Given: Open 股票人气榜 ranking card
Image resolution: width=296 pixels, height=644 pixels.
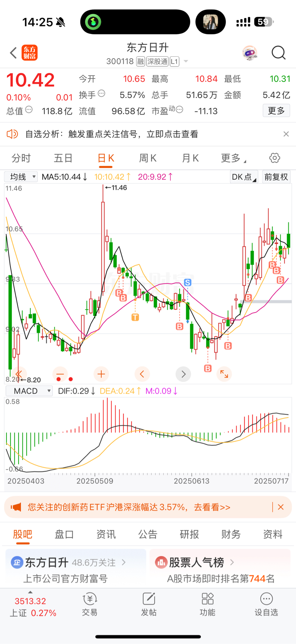Looking at the screenshot, I should coord(220,569).
